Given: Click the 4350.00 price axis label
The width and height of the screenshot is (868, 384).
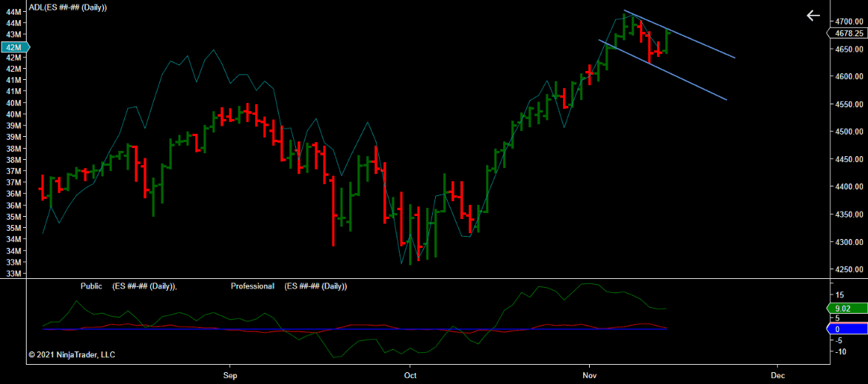Looking at the screenshot, I should click(x=850, y=215).
